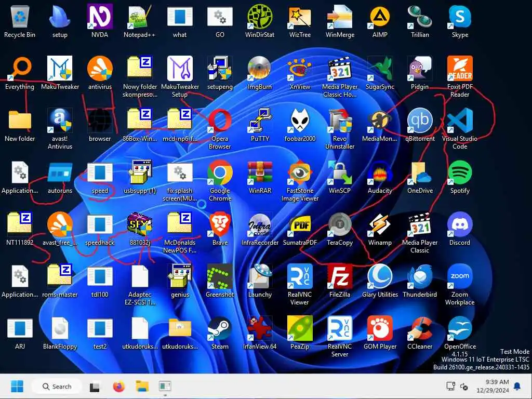Open File Explorer from the taskbar
Screen dimensions: 532x399
(142, 387)
